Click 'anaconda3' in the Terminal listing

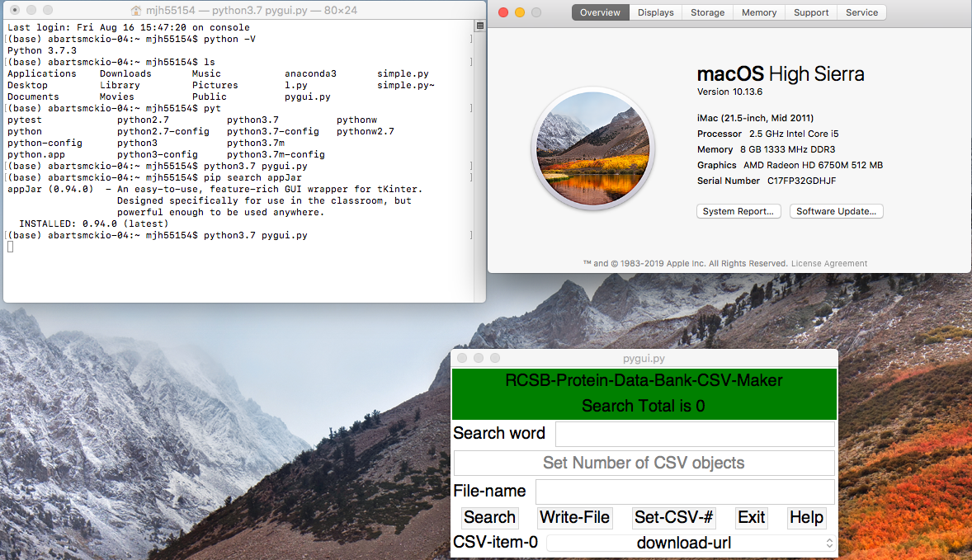(x=310, y=73)
